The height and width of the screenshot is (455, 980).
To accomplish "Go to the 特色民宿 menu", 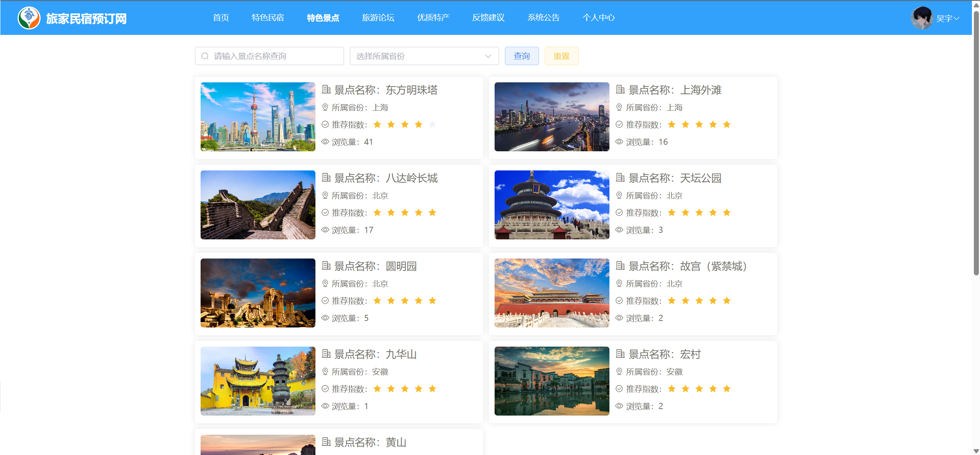I will pyautogui.click(x=268, y=18).
